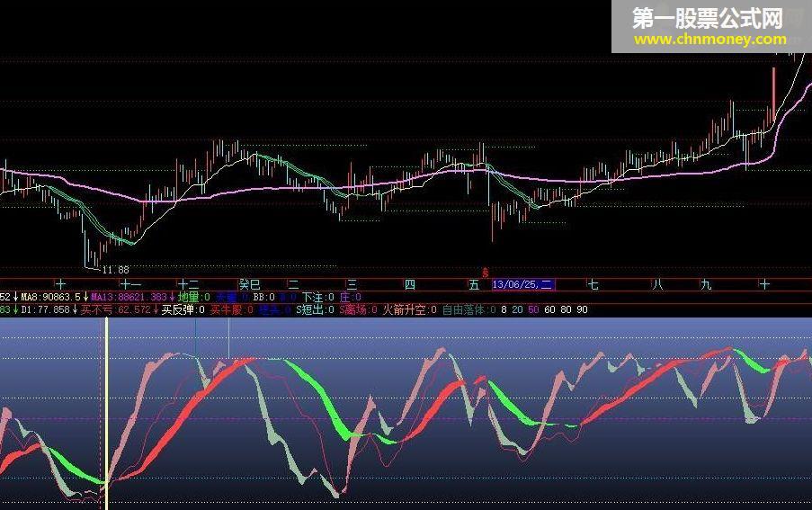Click the D1:77.858 indicator value

45,309
